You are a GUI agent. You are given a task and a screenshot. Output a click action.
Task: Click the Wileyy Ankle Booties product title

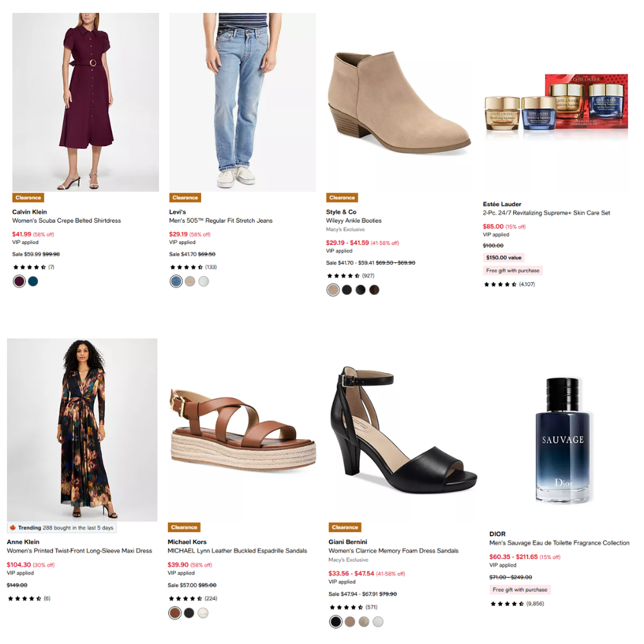click(354, 221)
